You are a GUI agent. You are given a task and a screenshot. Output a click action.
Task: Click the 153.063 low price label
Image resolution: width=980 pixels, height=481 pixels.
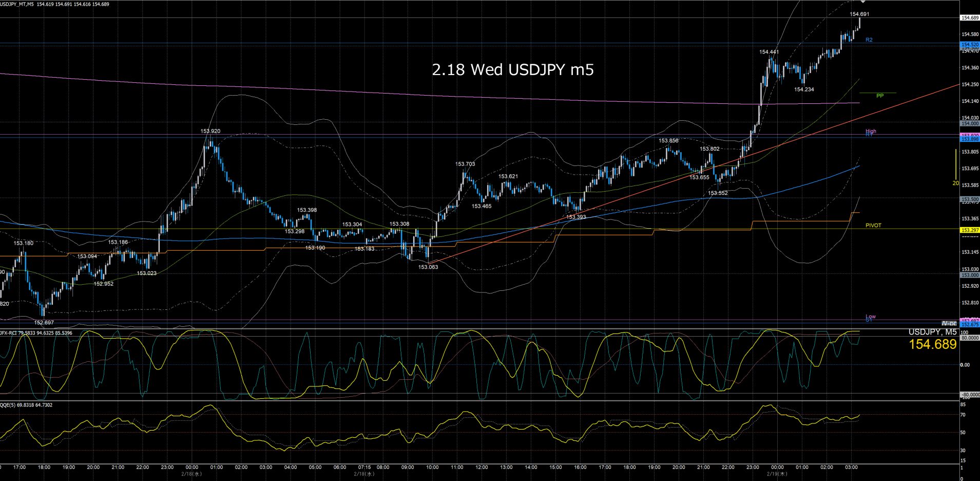pyautogui.click(x=428, y=267)
